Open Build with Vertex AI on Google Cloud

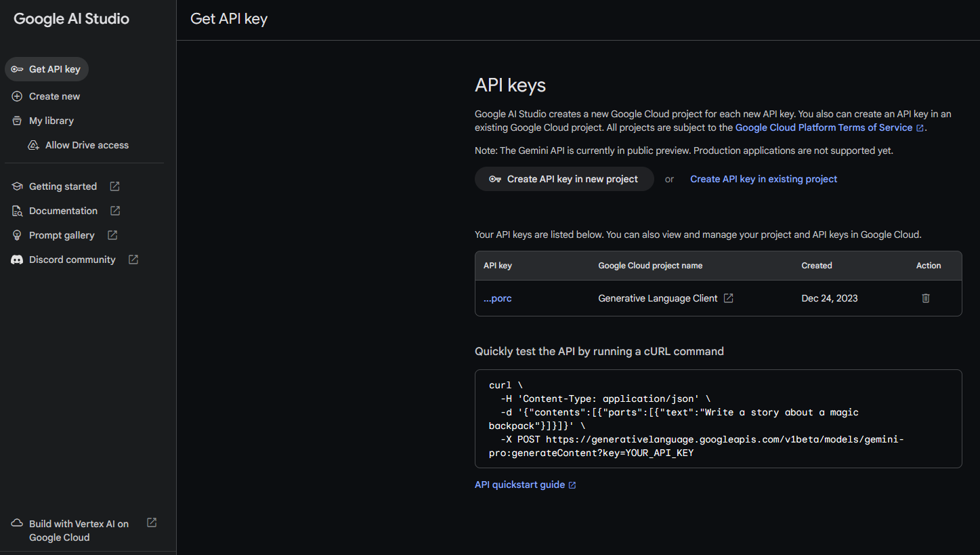point(79,531)
